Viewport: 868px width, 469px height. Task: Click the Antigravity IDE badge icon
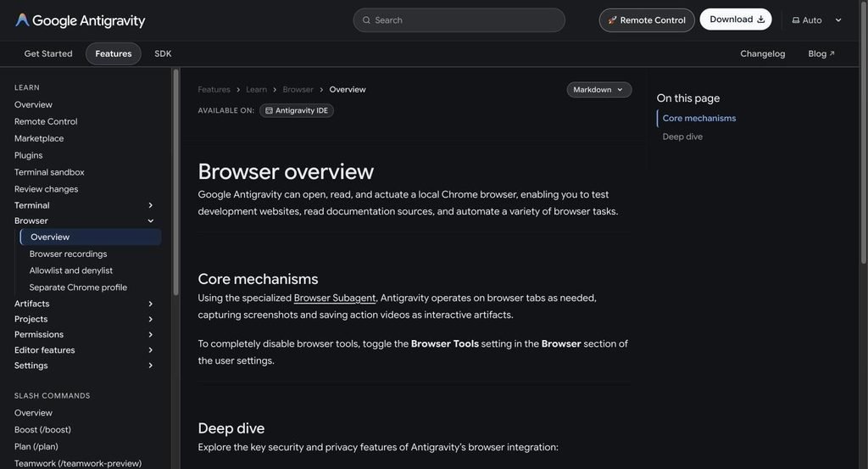269,111
